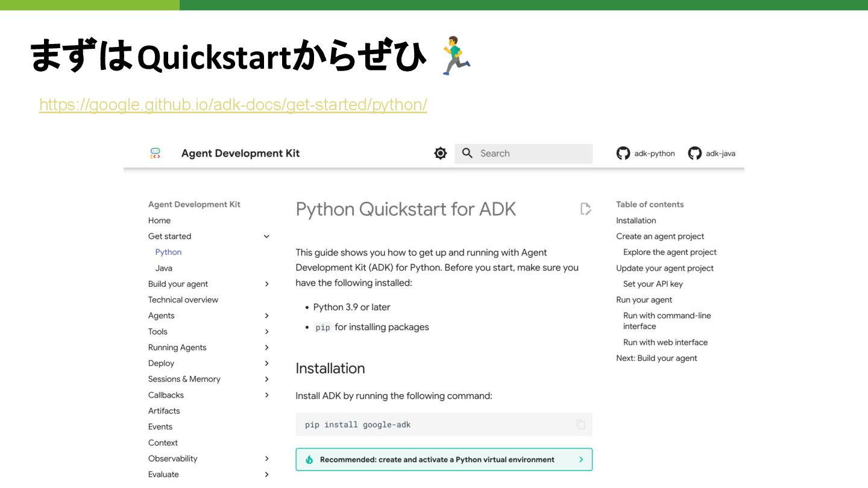Click the Evaluate label in sidebar
The width and height of the screenshot is (868, 488).
tap(163, 474)
